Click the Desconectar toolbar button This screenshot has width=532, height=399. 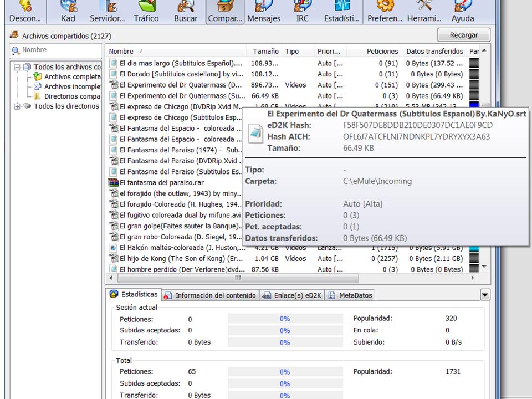point(25,12)
